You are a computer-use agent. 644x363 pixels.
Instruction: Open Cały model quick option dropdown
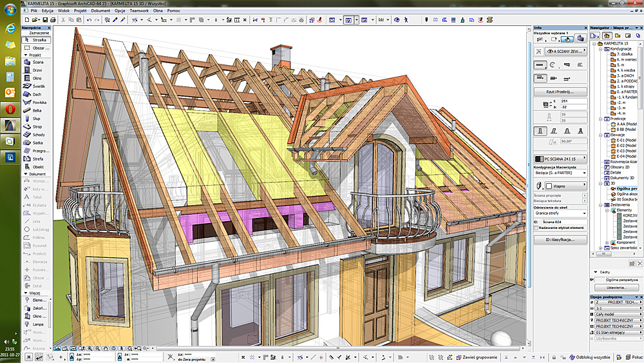point(618,315)
